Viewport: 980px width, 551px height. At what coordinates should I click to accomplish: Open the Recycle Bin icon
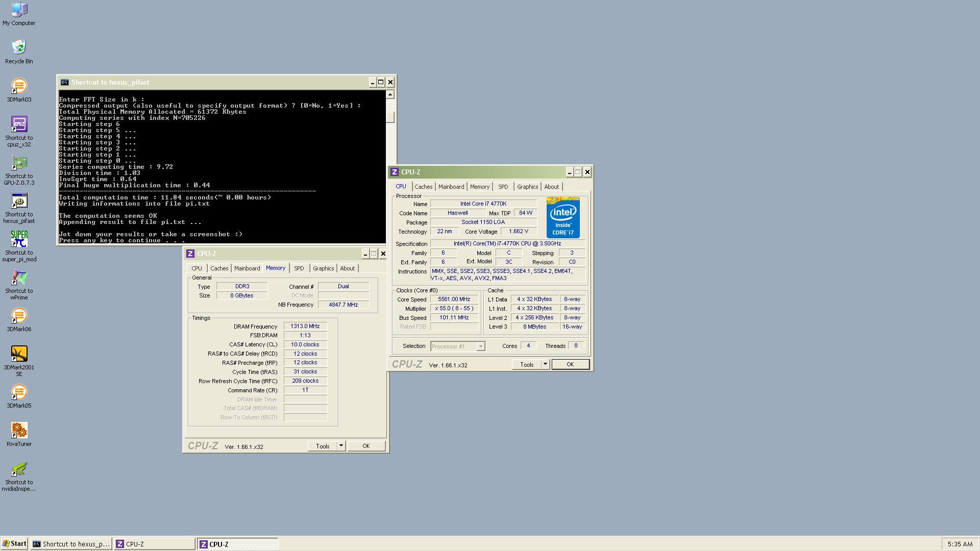tap(19, 48)
